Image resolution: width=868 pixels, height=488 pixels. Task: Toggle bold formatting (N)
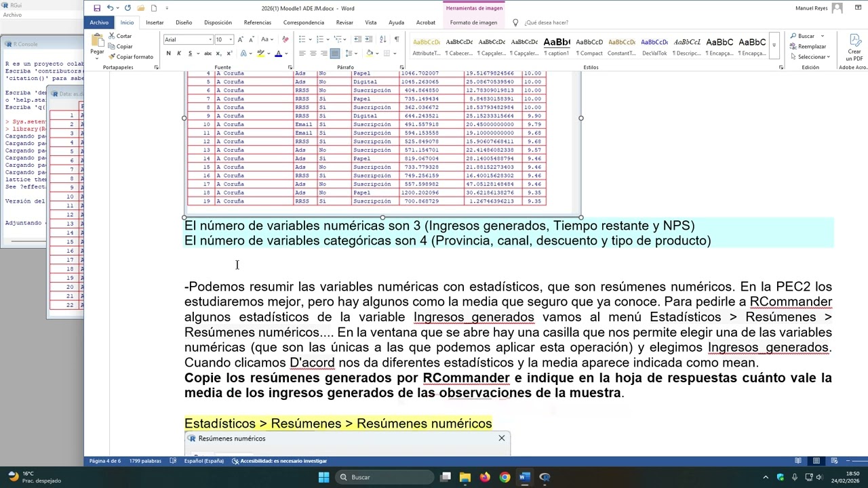pyautogui.click(x=169, y=54)
